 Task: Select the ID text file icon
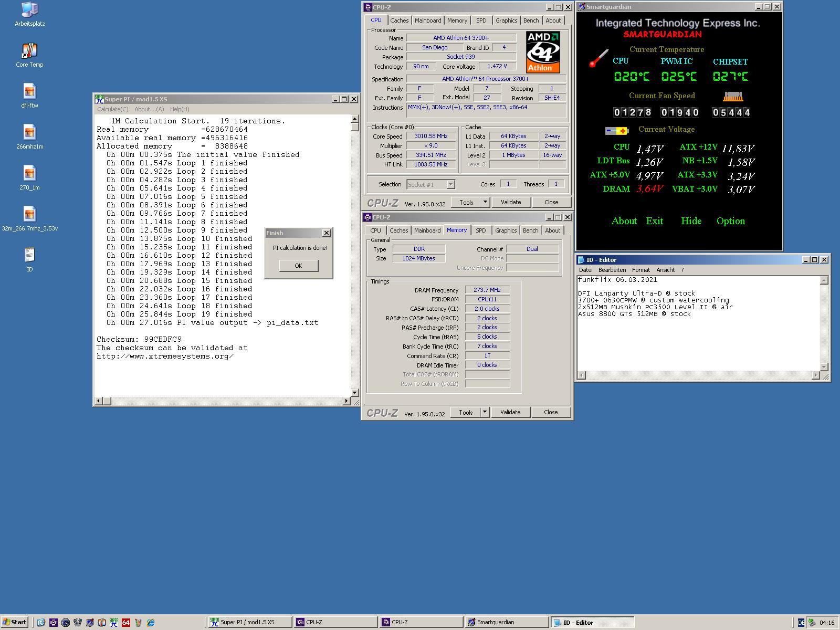coord(29,260)
